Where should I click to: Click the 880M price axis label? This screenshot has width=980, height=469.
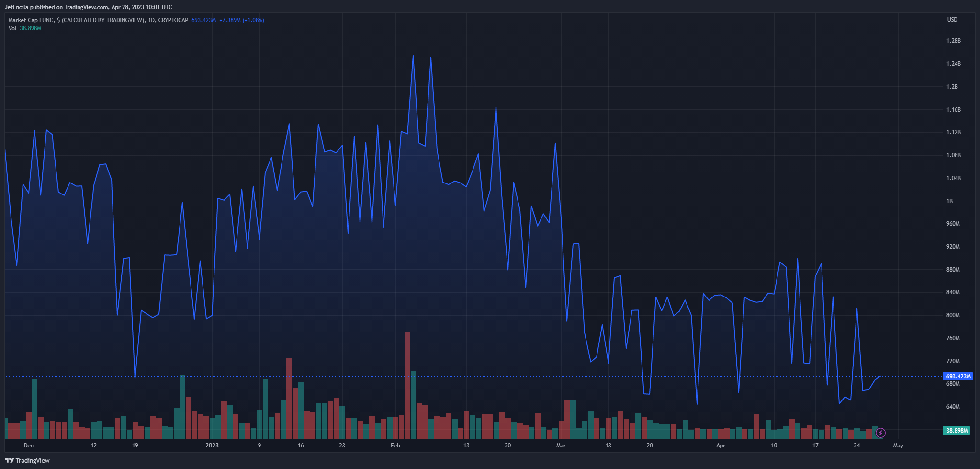[x=953, y=270]
